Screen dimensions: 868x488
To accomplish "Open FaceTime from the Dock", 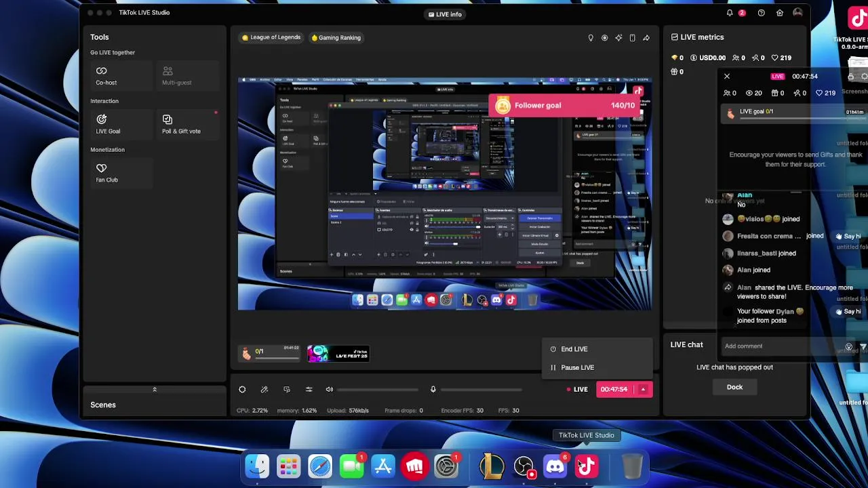I will [x=352, y=466].
